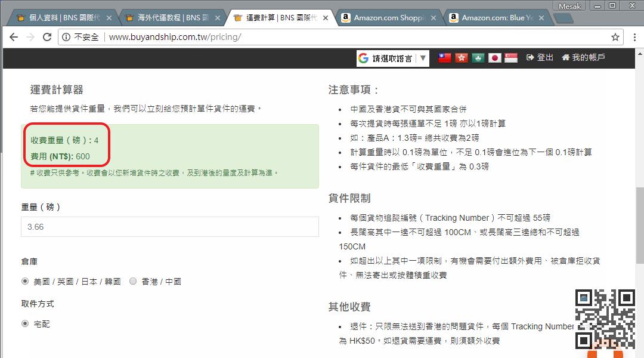Click the 登出 logout link
The width and height of the screenshot is (644, 358).
coord(540,58)
